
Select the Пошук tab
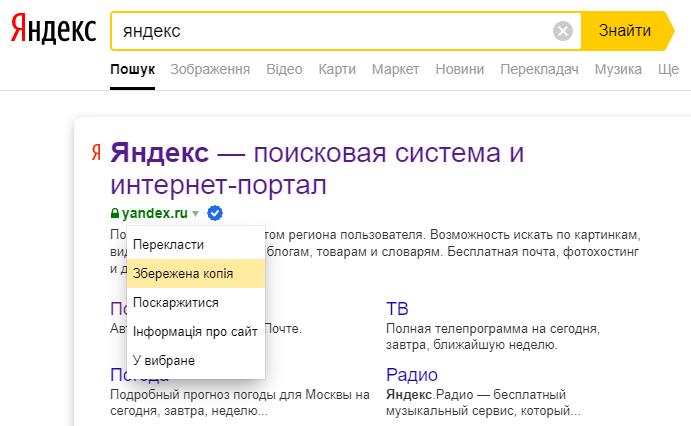point(132,69)
